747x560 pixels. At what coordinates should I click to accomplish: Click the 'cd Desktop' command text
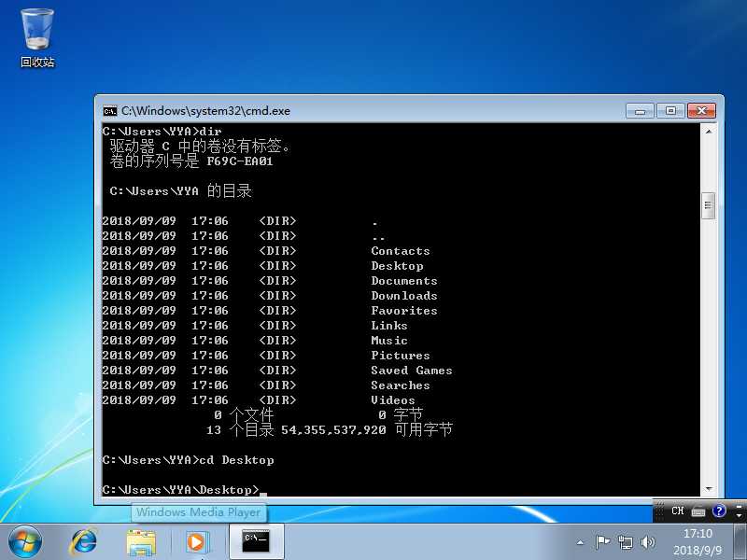(x=236, y=460)
